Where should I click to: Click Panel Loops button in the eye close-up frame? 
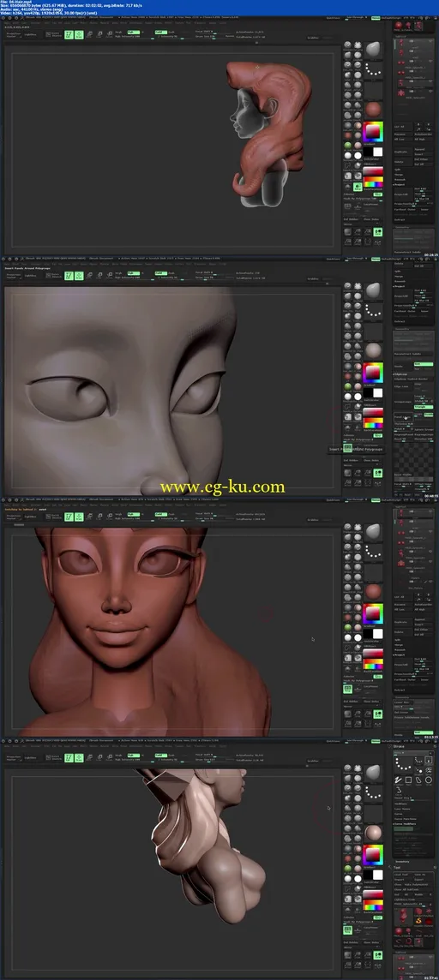click(403, 417)
